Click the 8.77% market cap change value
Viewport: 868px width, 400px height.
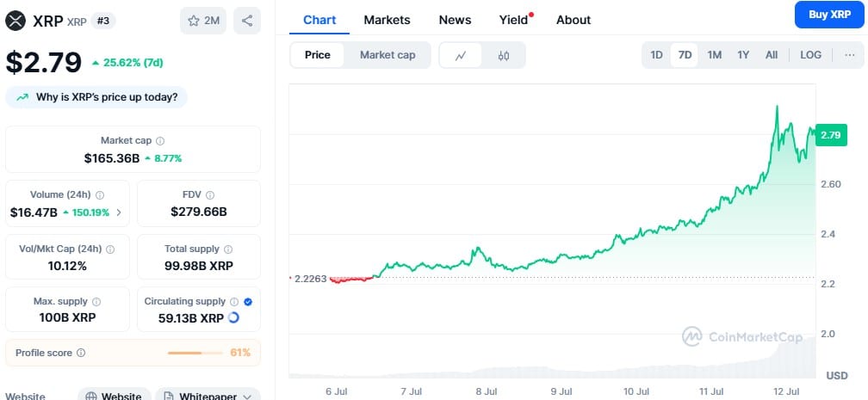tap(168, 159)
